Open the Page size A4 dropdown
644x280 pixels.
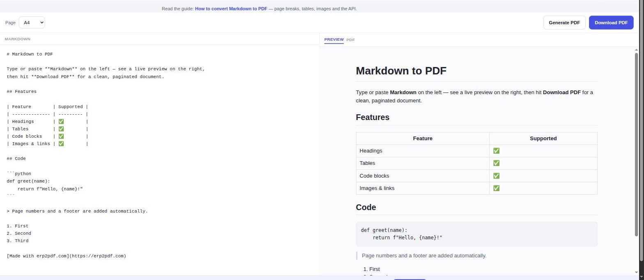coord(32,23)
